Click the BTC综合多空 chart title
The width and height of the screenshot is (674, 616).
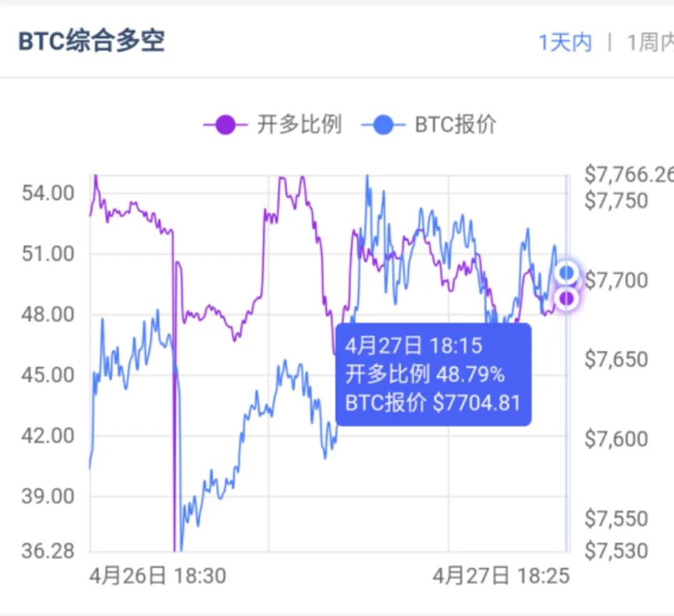[x=91, y=40]
